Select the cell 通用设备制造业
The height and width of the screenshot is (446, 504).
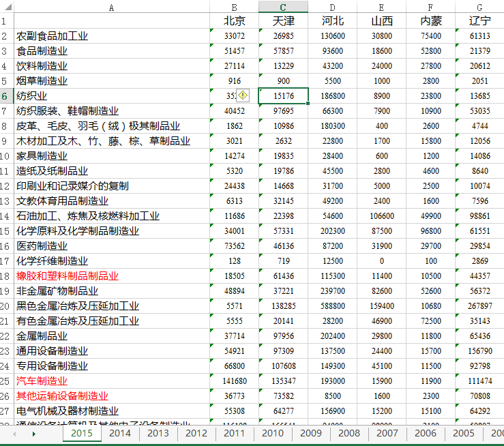112,351
